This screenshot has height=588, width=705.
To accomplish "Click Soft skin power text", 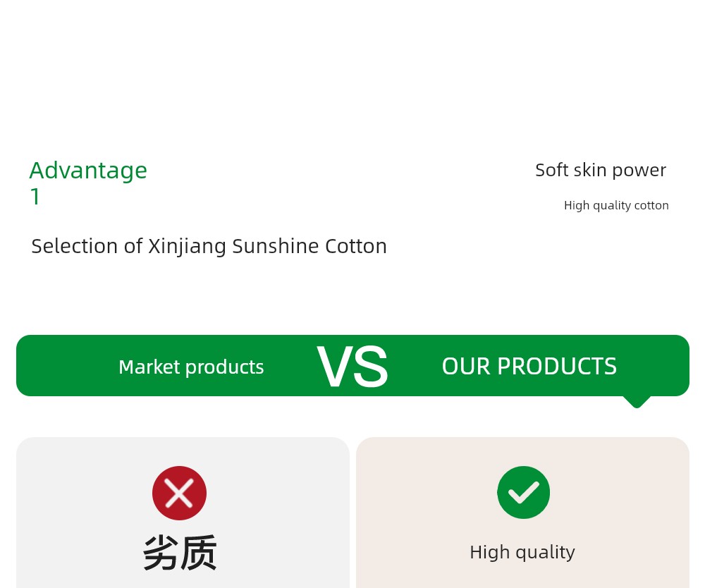I will point(601,170).
